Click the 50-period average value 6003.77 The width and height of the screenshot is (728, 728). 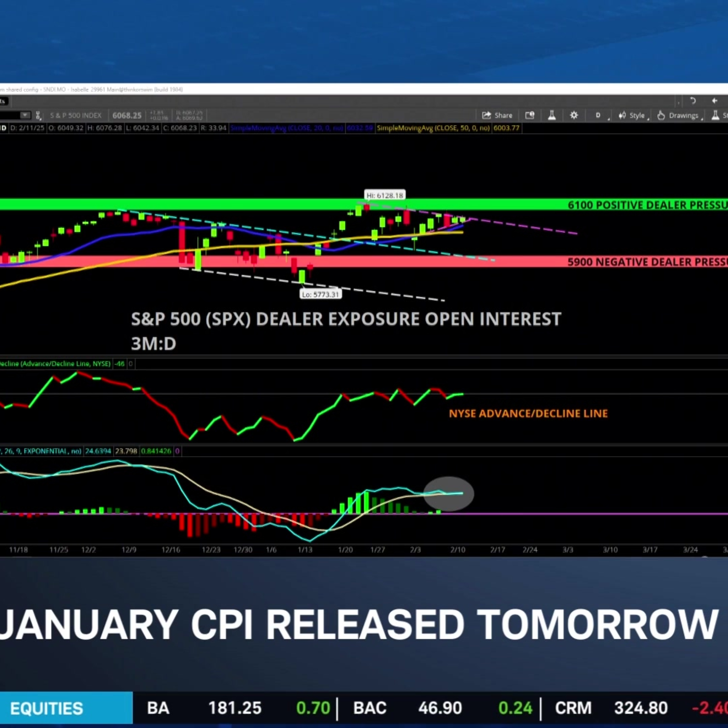pos(506,128)
